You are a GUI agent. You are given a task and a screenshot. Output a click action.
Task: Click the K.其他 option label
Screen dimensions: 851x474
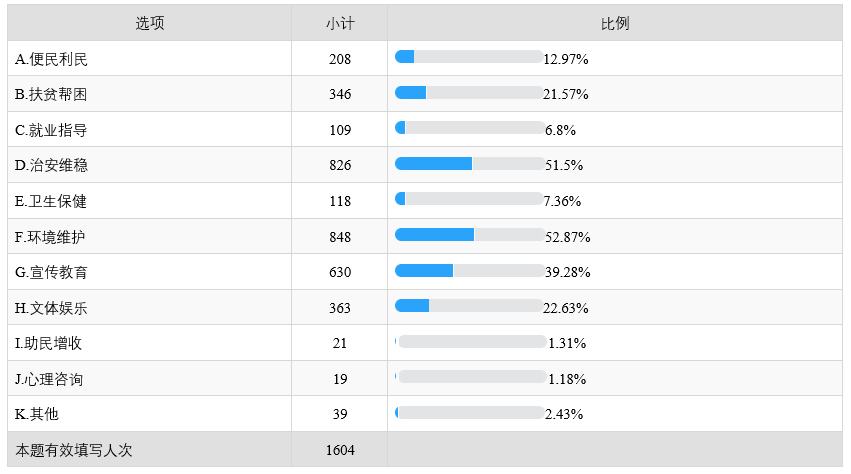click(x=38, y=414)
